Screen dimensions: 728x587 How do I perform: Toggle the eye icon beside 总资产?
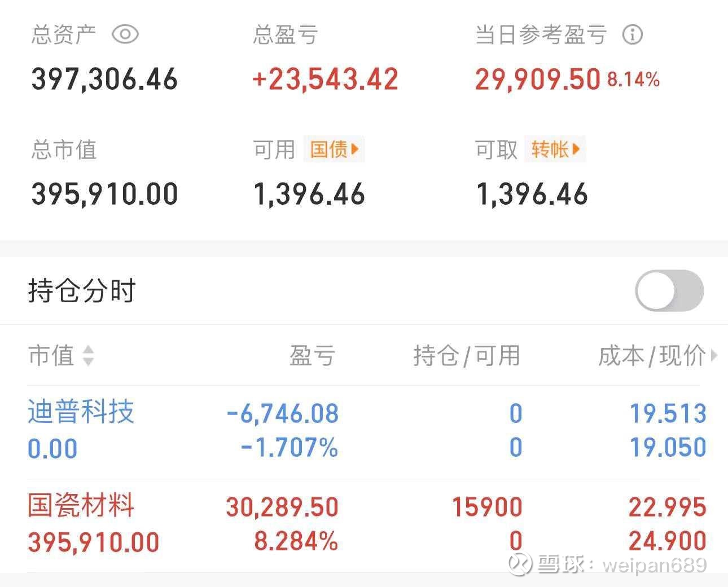(x=125, y=35)
